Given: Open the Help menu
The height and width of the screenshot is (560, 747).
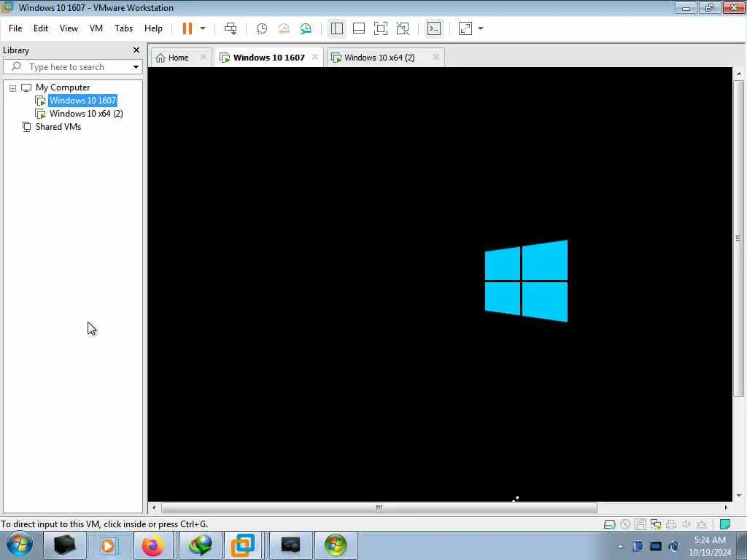Looking at the screenshot, I should pos(153,28).
